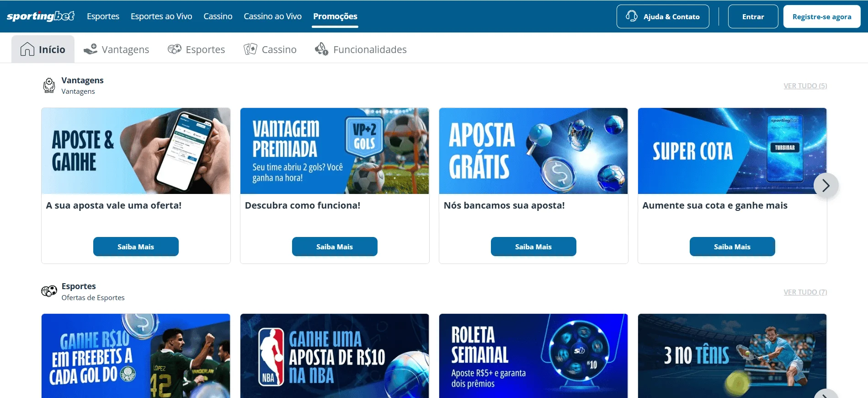Click the sports balls Esportes tab icon
Image resolution: width=868 pixels, height=398 pixels.
[x=175, y=49]
